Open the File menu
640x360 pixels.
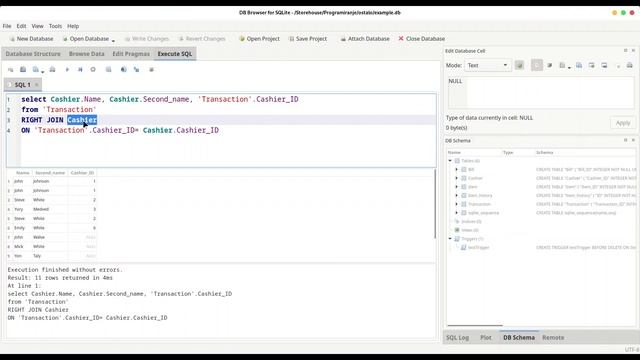[x=7, y=26]
